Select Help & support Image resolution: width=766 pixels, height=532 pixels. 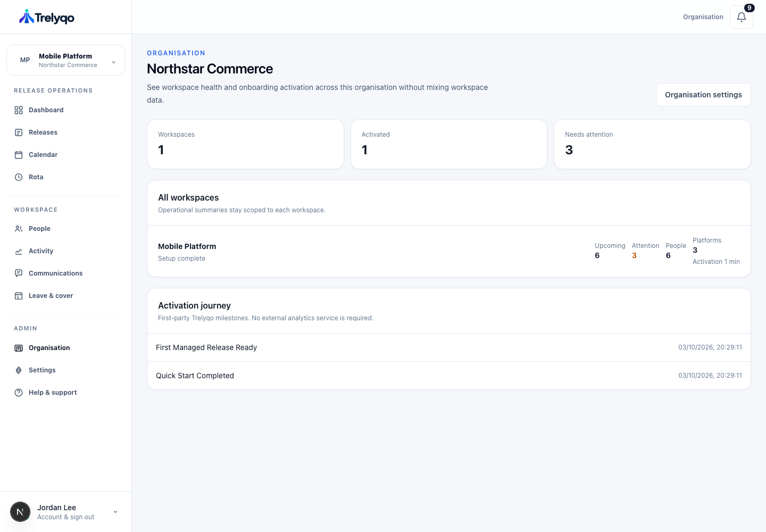[x=65, y=393]
